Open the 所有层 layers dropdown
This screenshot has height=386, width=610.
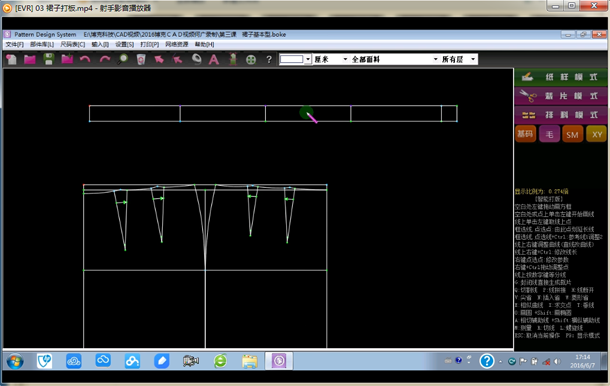tap(458, 59)
